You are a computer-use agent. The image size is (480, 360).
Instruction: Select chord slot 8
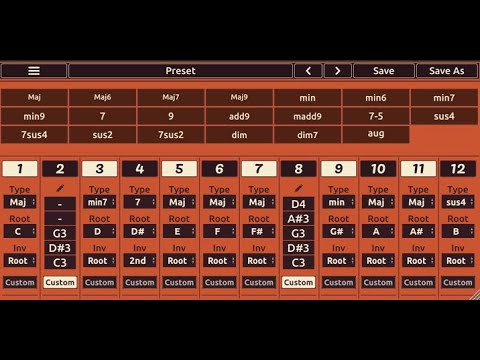click(x=299, y=169)
